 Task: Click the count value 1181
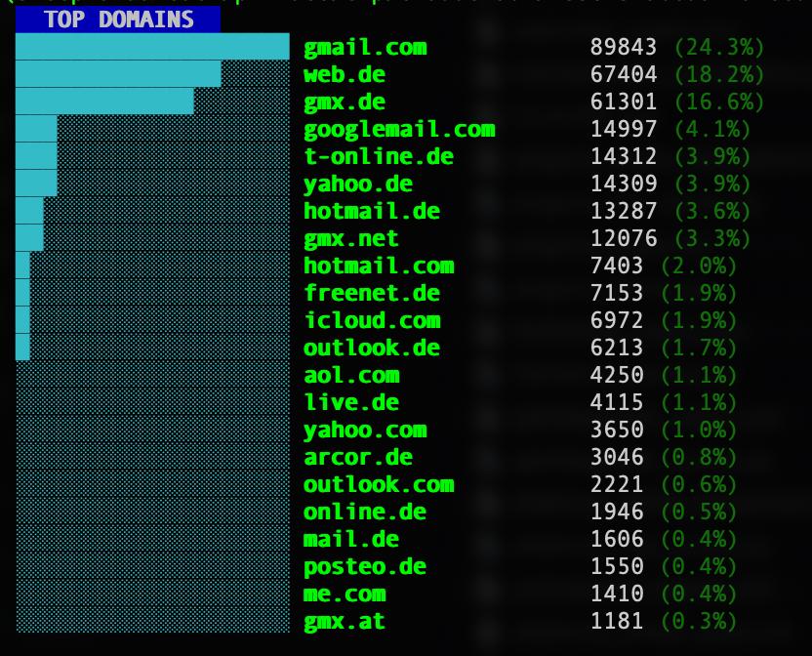[x=617, y=621]
